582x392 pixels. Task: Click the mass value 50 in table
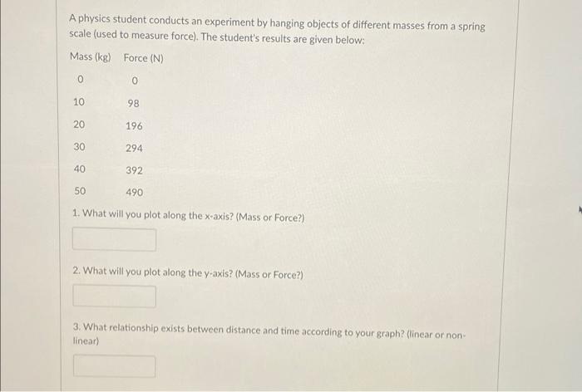point(80,191)
